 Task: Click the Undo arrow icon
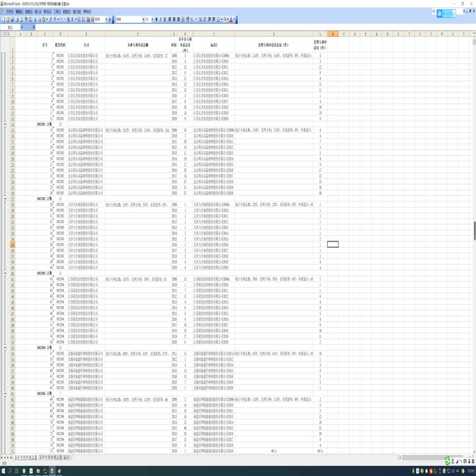55,20
